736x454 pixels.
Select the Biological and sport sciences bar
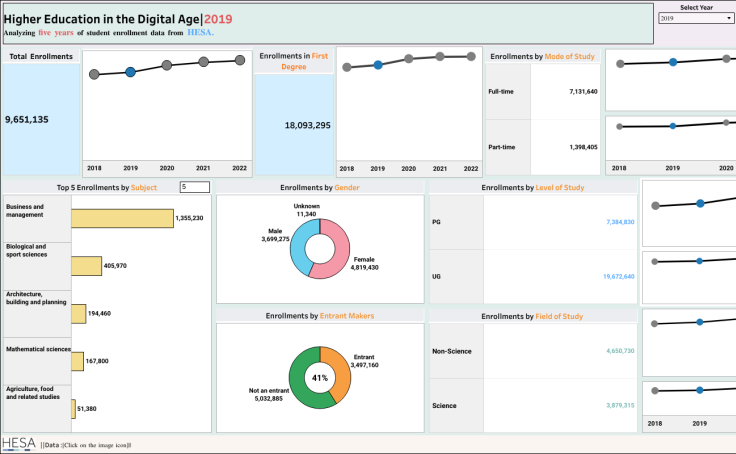[86, 266]
